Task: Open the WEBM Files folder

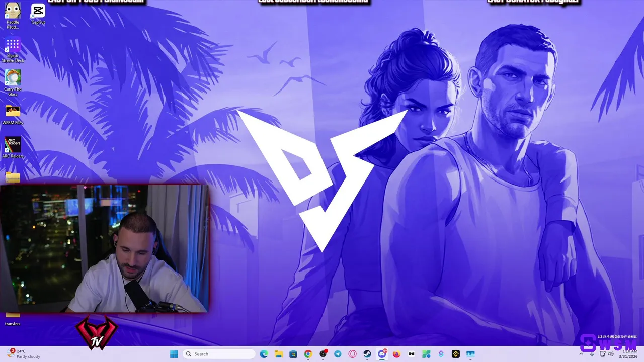Action: 13,115
